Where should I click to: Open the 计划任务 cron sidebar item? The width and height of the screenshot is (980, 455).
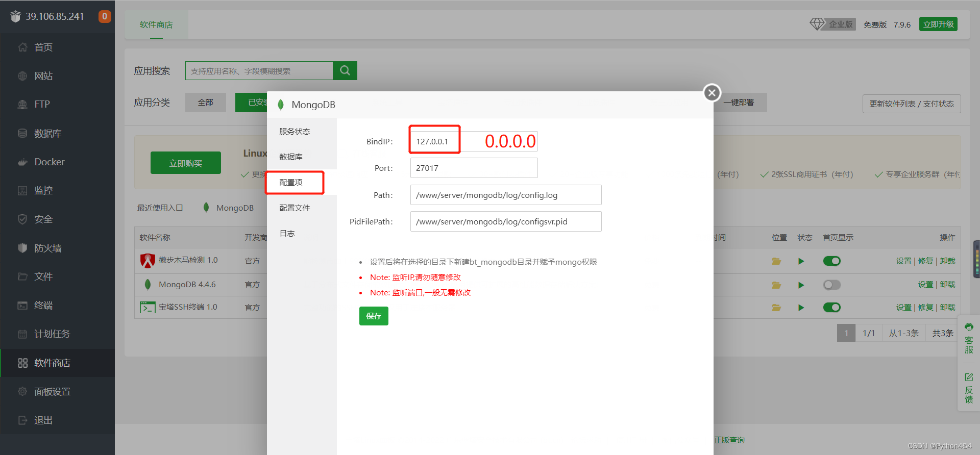(x=57, y=334)
